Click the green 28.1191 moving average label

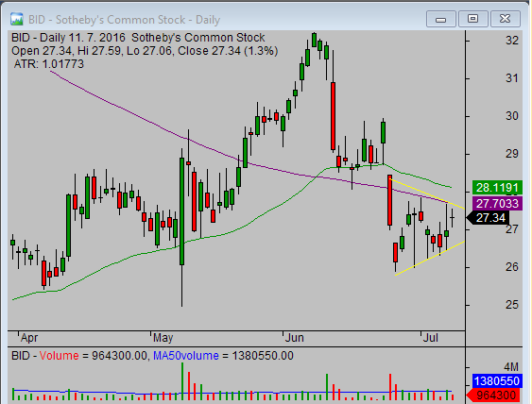point(497,188)
